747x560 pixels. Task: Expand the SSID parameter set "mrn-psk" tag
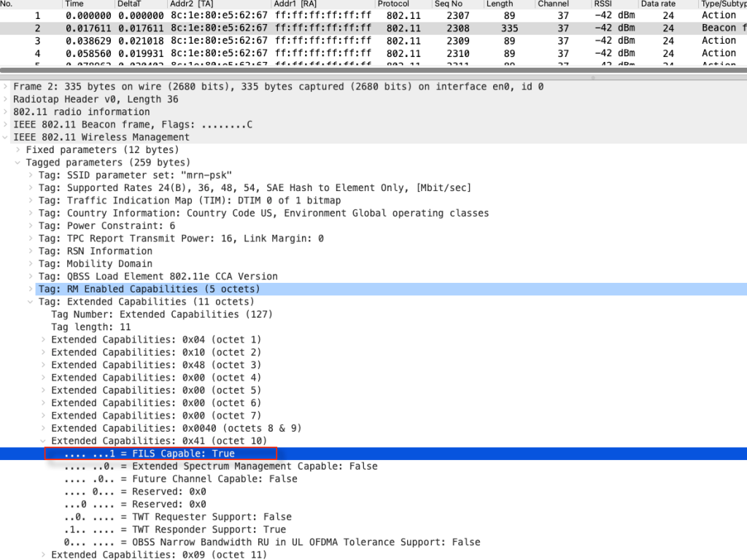31,175
